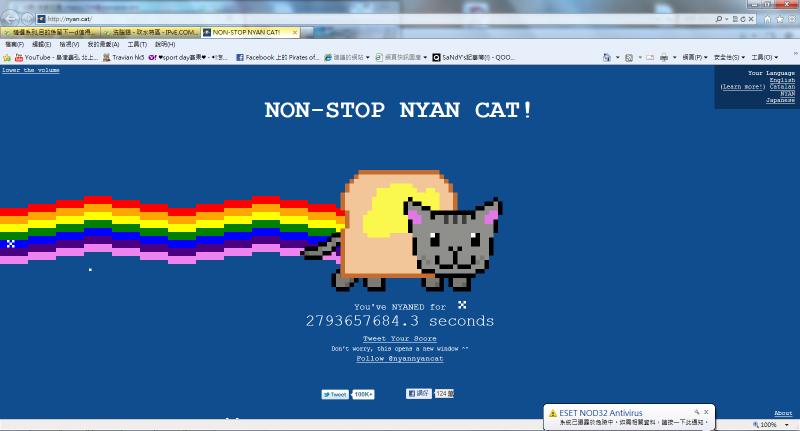The image size is (800, 431).
Task: Choose English language link
Action: point(782,80)
